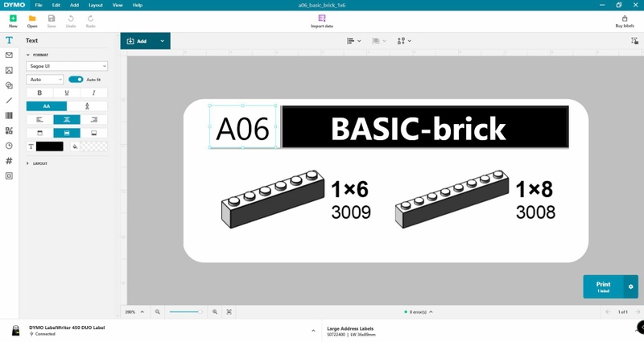Viewport: 644px width, 342px height.
Task: Fit label to window
Action: (x=229, y=312)
